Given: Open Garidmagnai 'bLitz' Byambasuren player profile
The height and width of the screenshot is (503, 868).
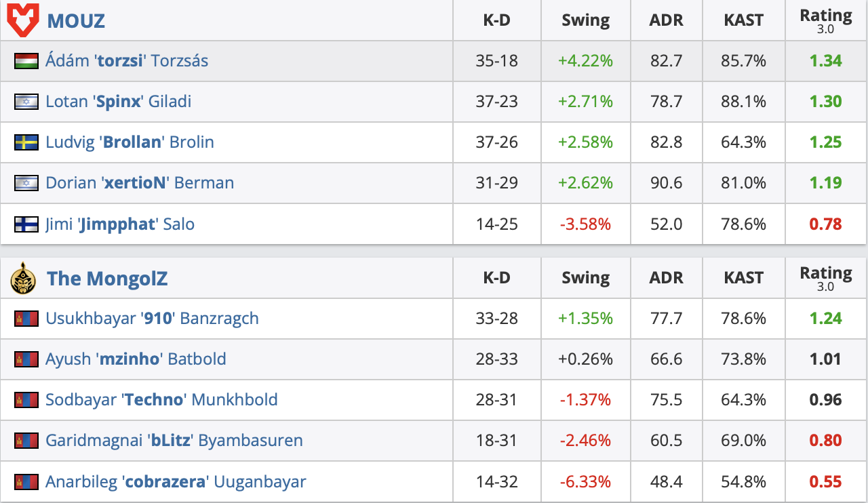Looking at the screenshot, I should point(174,441).
